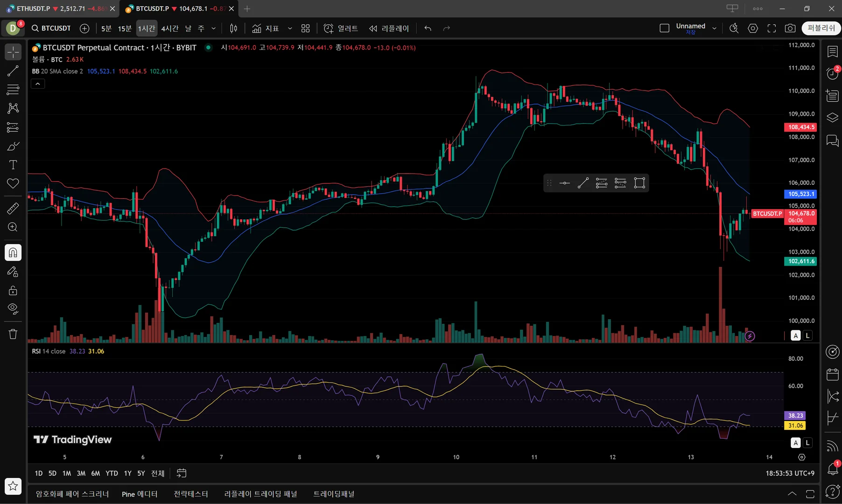Toggle auto scale A on price chart

[796, 336]
